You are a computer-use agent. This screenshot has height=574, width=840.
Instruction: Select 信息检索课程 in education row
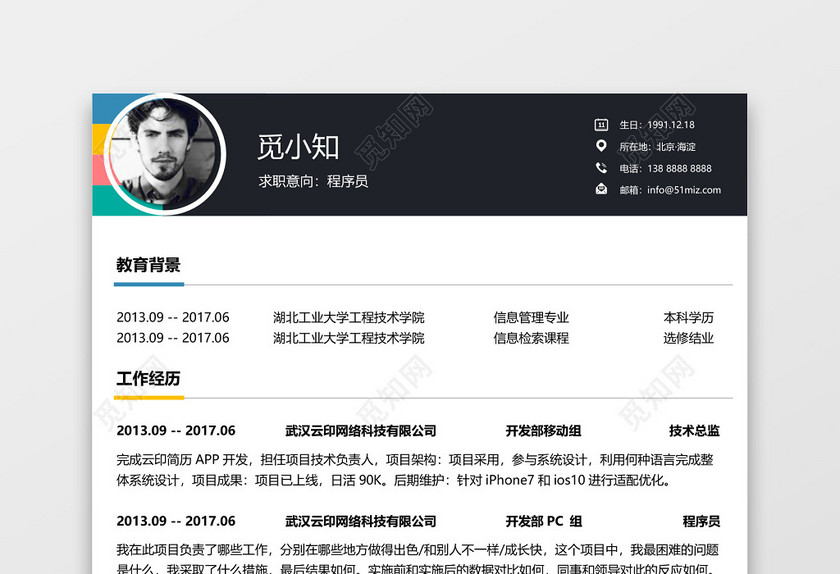(531, 338)
